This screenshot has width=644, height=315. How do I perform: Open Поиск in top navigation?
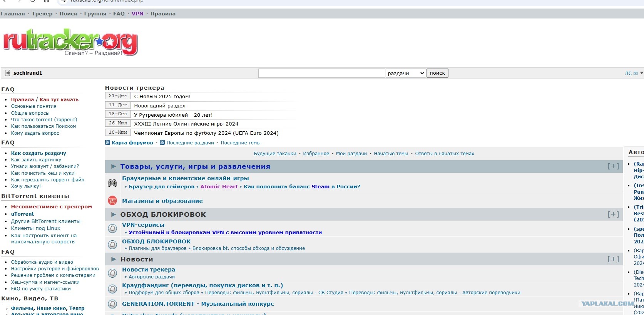tap(69, 14)
